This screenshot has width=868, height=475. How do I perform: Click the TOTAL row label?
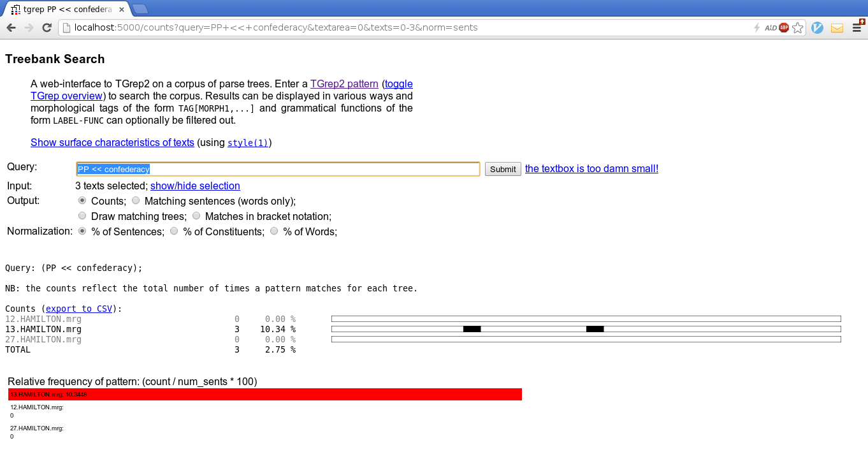coord(18,349)
